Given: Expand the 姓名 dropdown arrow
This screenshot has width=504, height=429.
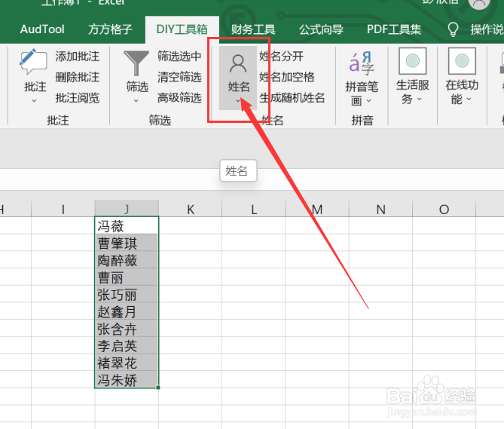Looking at the screenshot, I should 238,101.
